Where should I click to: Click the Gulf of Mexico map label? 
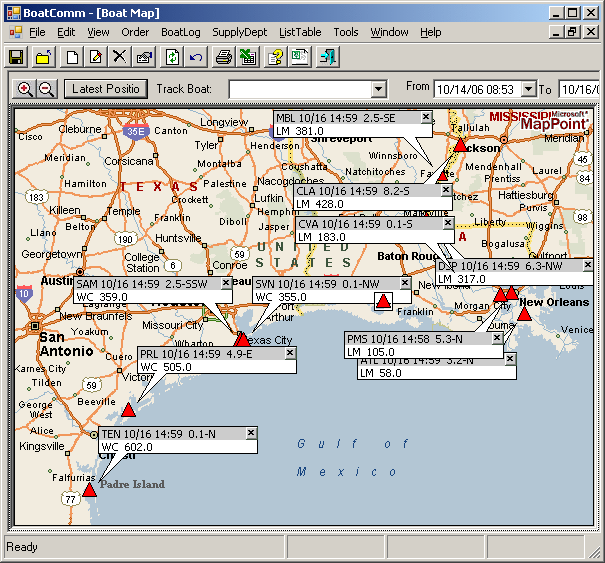(x=352, y=458)
